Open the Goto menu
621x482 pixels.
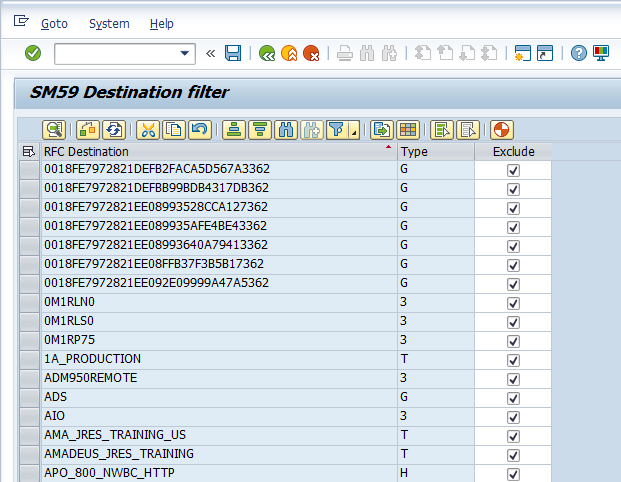[56, 23]
